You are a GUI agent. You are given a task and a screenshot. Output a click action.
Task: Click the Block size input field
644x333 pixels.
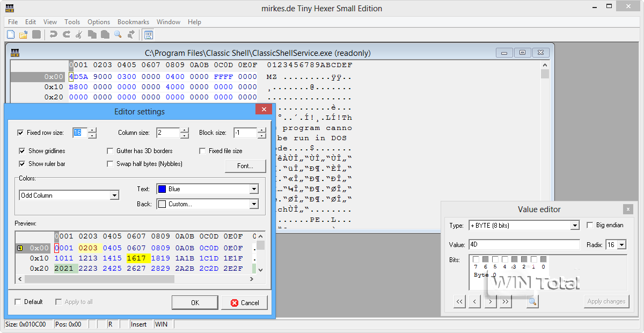[244, 133]
